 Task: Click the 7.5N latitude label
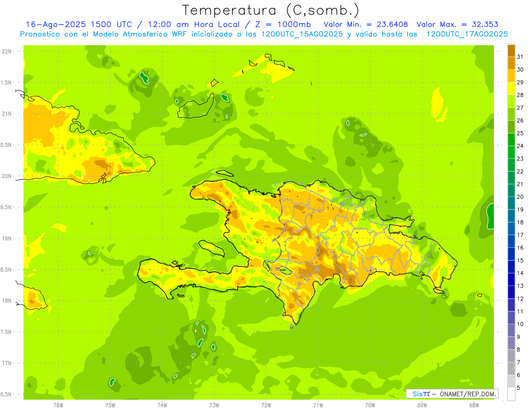pyautogui.click(x=6, y=332)
